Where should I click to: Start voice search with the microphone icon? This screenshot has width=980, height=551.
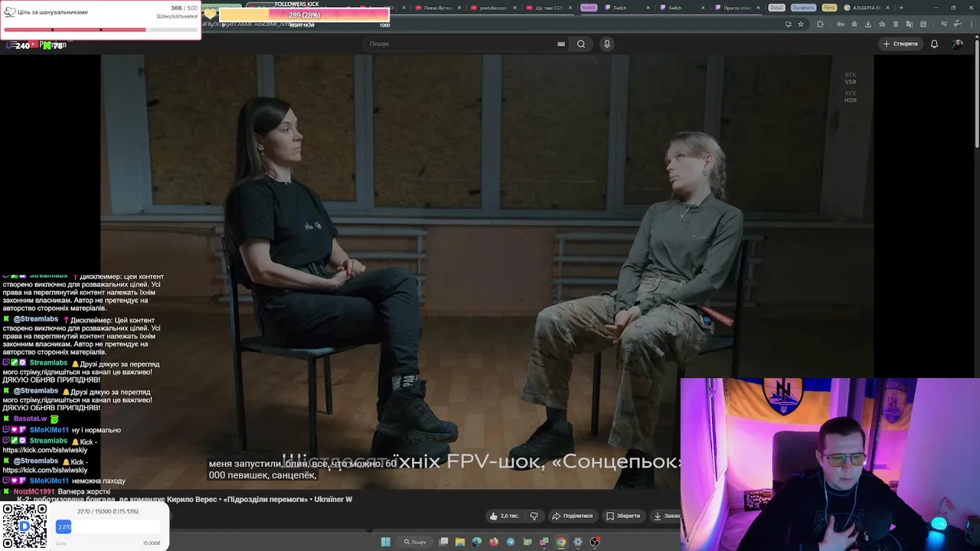coord(607,44)
